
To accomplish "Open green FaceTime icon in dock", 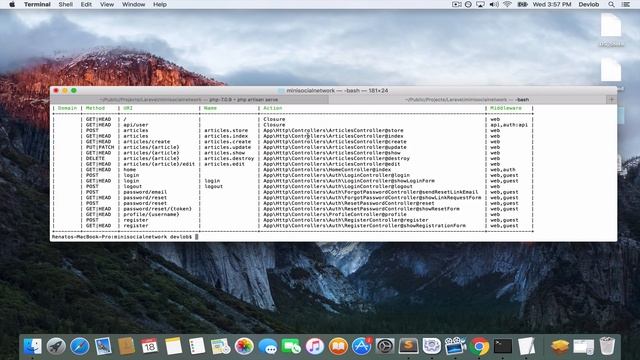I will (x=291, y=347).
